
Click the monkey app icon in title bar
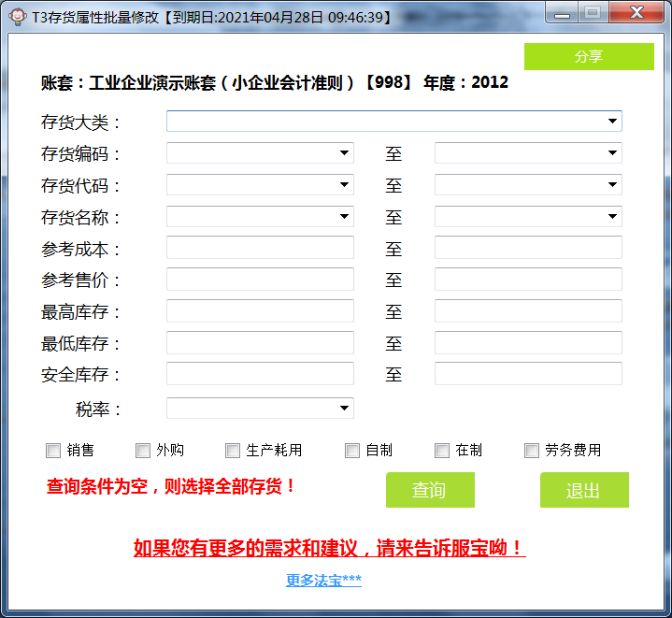(x=17, y=17)
